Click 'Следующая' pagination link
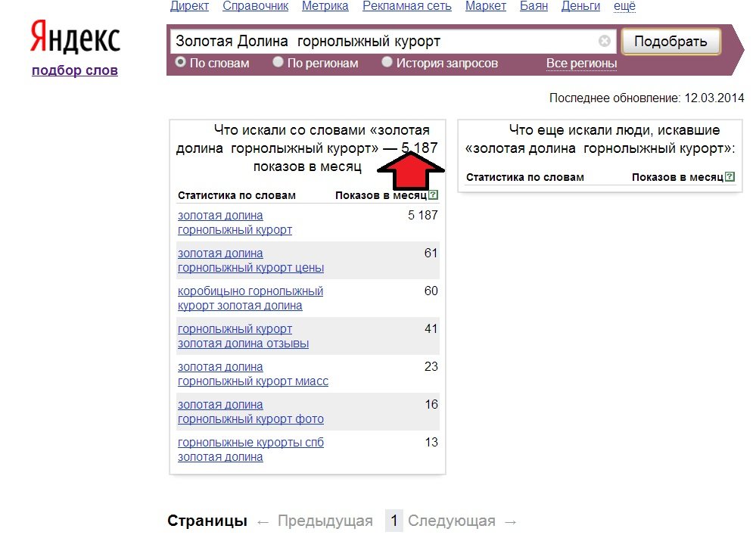The height and width of the screenshot is (535, 756). pos(452,521)
